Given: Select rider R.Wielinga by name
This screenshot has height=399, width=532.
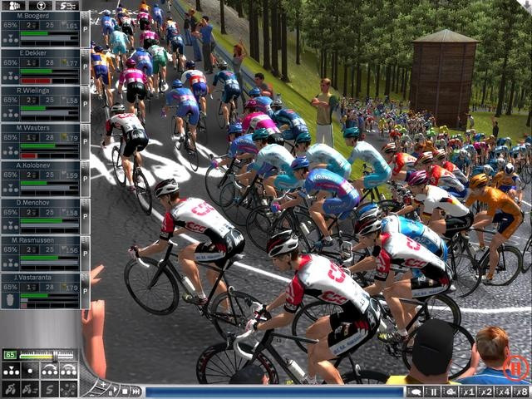Looking at the screenshot, I should pyautogui.click(x=33, y=91).
